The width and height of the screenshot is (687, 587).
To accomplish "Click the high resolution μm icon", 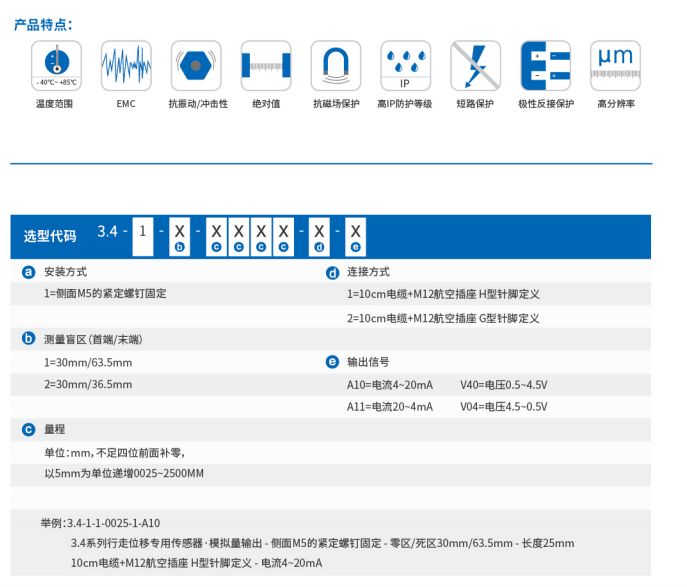I will pos(615,66).
